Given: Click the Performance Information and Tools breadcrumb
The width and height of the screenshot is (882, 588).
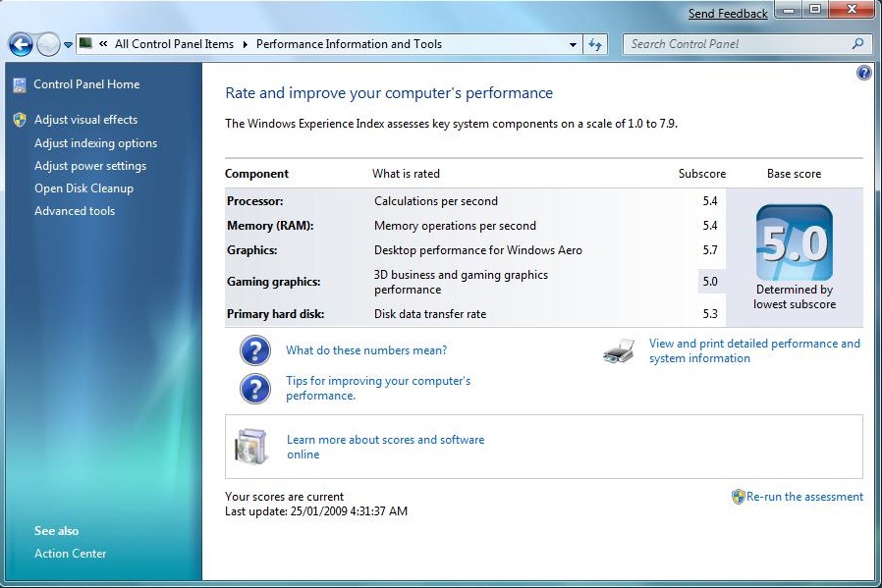Looking at the screenshot, I should click(349, 44).
